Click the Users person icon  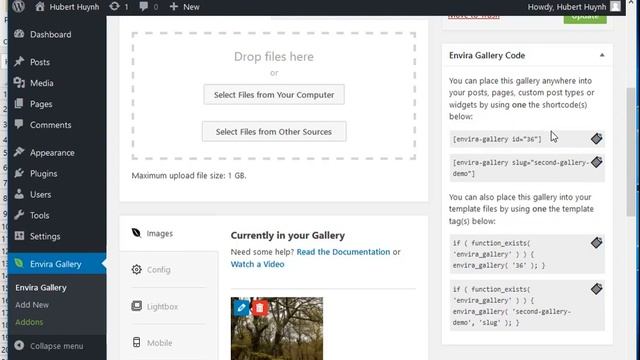19,194
